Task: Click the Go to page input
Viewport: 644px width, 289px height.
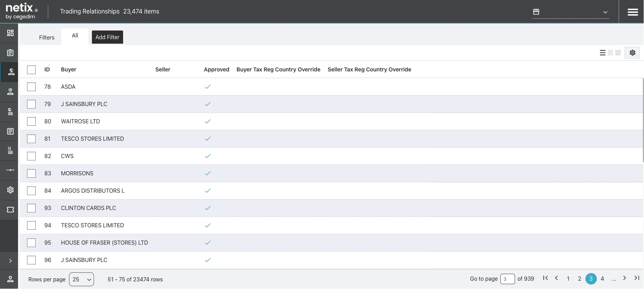Action: [508, 279]
